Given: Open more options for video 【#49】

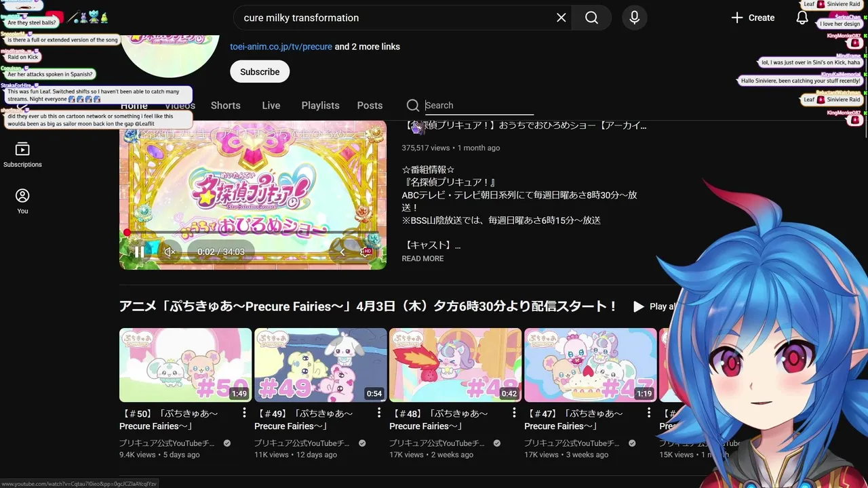Looking at the screenshot, I should [x=379, y=413].
